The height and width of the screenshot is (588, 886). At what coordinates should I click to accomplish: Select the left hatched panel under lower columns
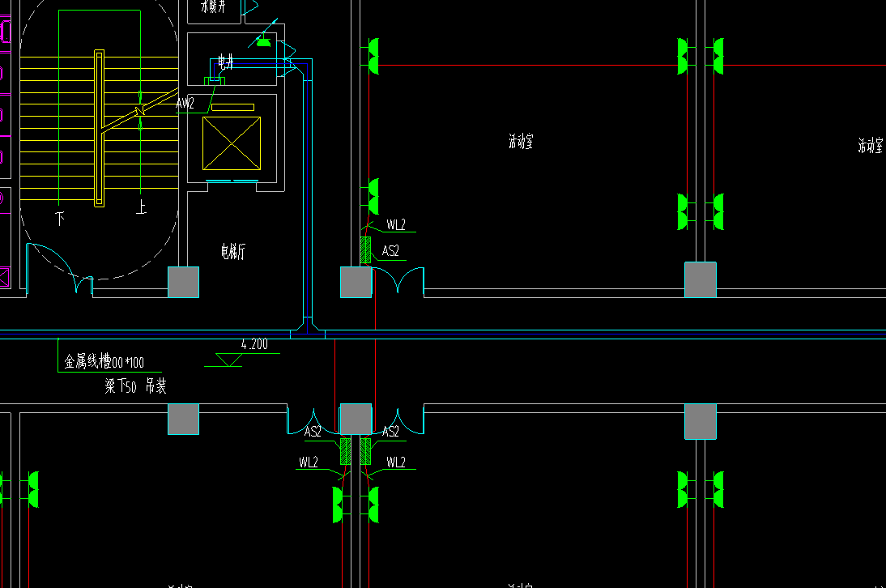tap(345, 451)
